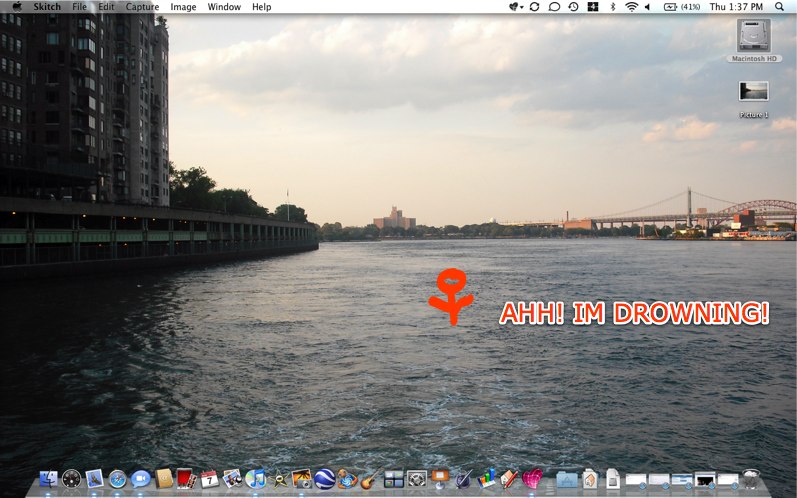Open the Apple menu
The height and width of the screenshot is (498, 797).
17,7
